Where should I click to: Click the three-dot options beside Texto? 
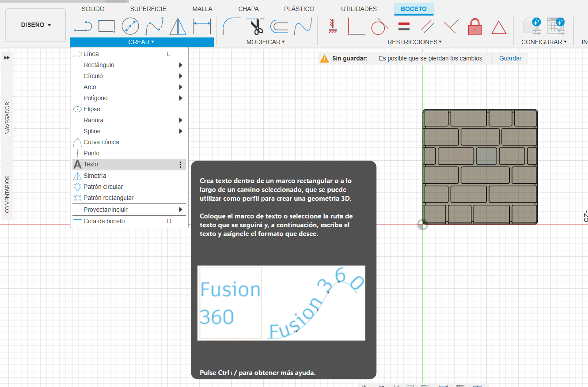coord(180,165)
